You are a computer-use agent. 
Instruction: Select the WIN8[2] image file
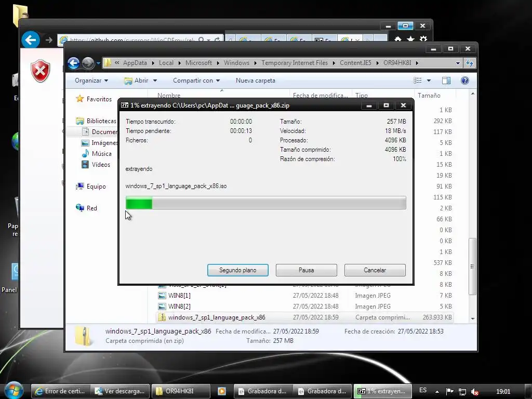(179, 307)
